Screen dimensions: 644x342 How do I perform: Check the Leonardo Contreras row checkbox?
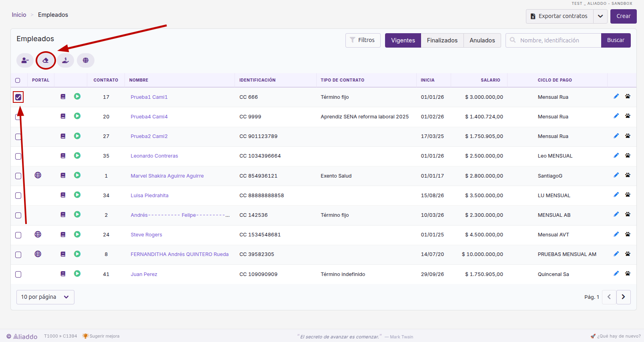point(18,156)
